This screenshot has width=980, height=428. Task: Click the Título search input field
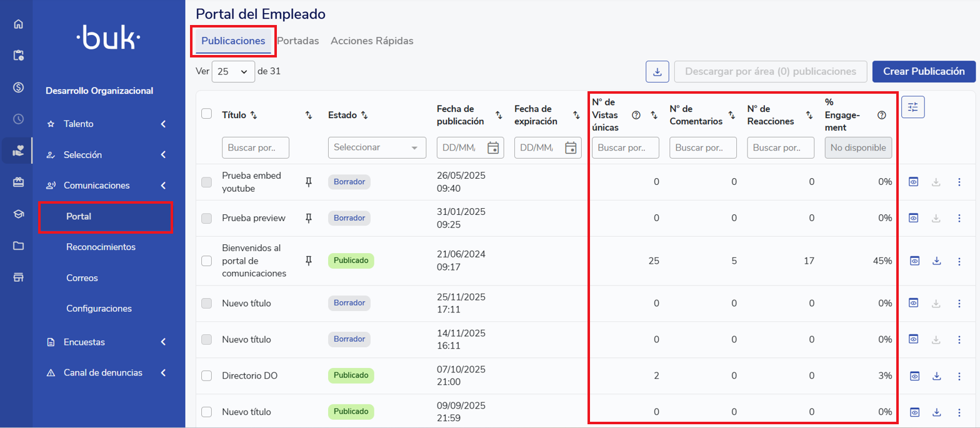(x=255, y=148)
